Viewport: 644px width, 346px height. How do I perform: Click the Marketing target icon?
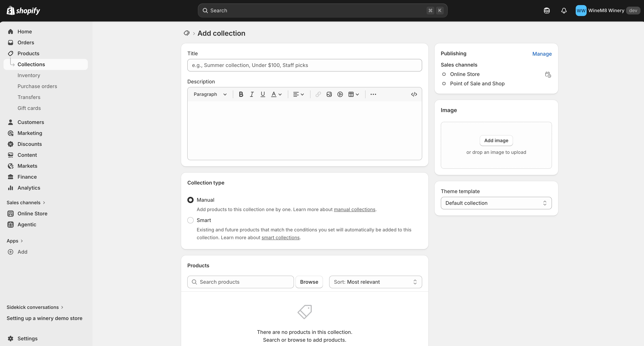pyautogui.click(x=11, y=133)
